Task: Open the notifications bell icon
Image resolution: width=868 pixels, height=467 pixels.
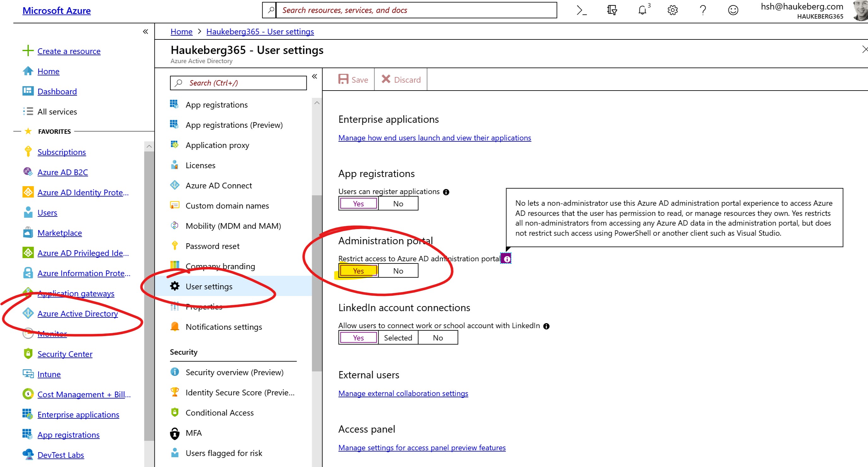Action: tap(642, 10)
